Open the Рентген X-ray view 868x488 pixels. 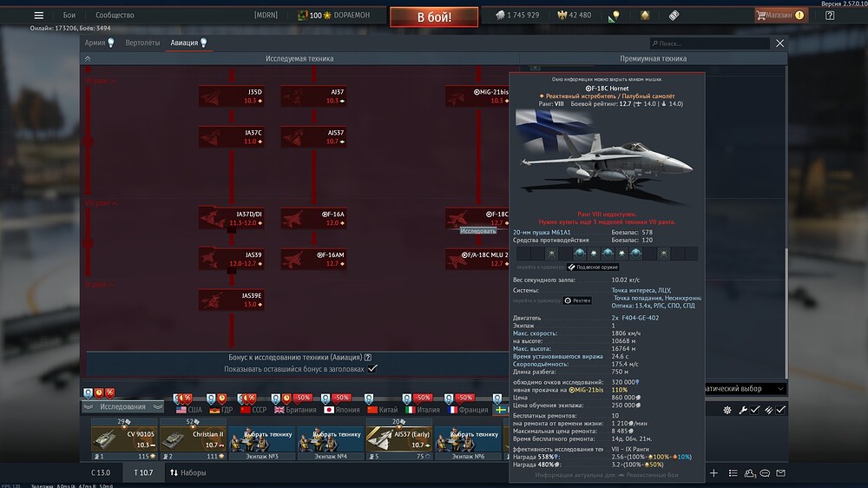coord(577,300)
